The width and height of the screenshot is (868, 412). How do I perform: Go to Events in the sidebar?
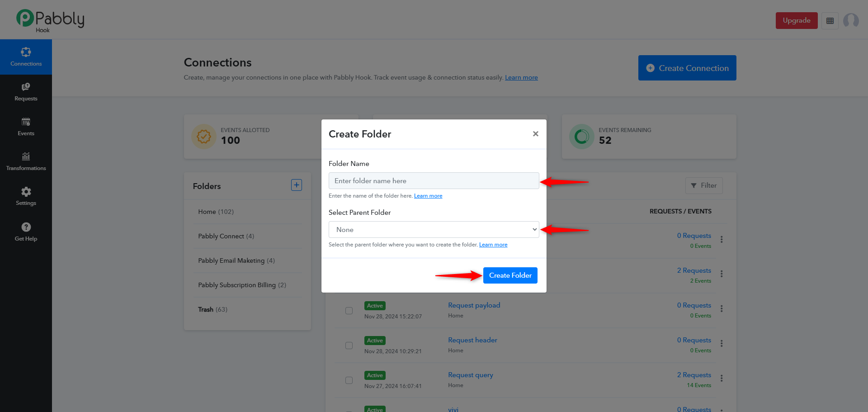coord(26,127)
